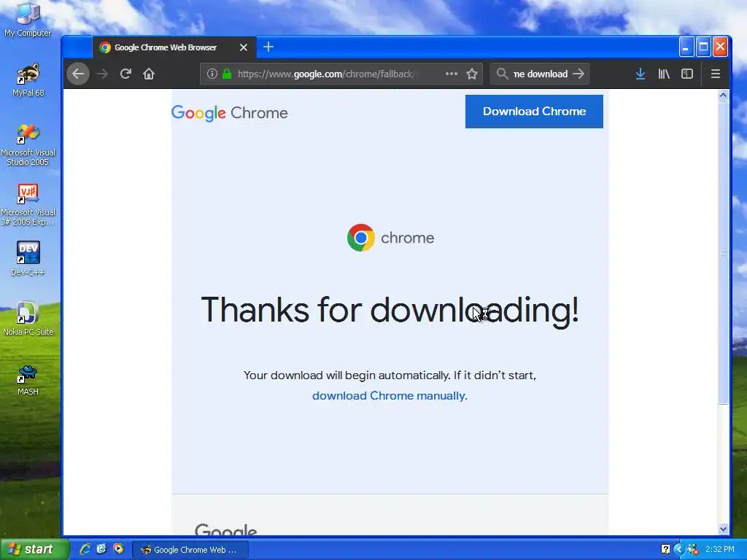Click the green secure connection padlock

click(227, 74)
